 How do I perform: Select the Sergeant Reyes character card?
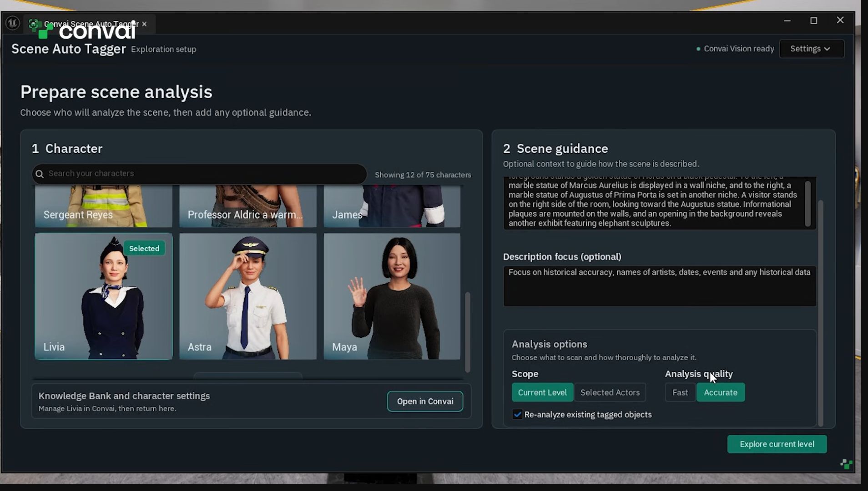pos(104,206)
